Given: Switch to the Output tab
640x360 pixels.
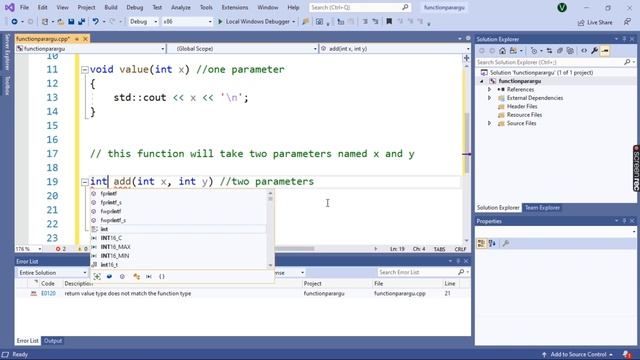Looking at the screenshot, I should 53,341.
